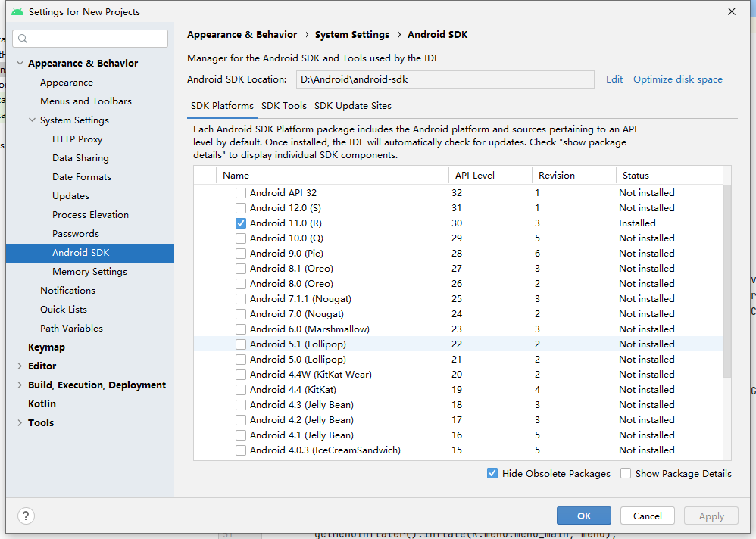Click the OK button
The width and height of the screenshot is (756, 539).
coord(584,516)
